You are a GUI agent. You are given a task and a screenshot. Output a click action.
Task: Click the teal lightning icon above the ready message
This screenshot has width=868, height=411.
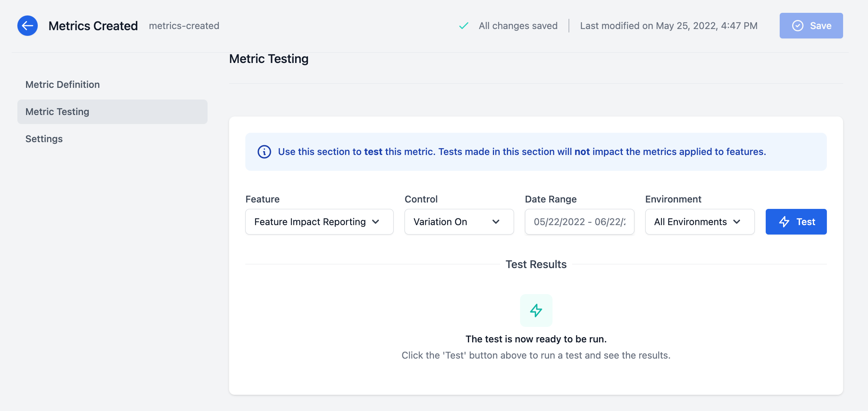coord(536,310)
